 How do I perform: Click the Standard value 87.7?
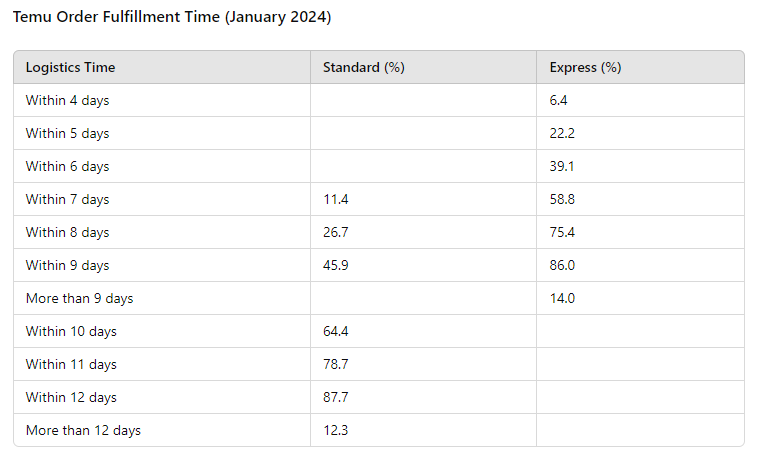[x=336, y=398]
